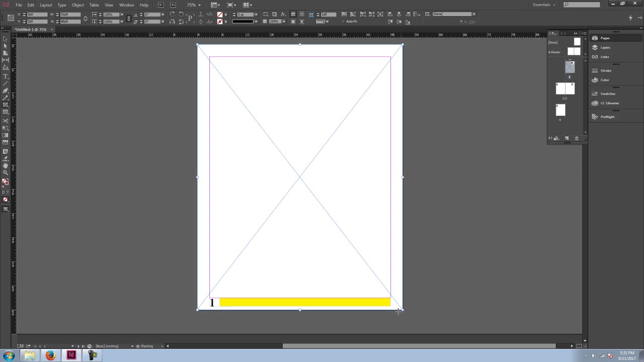Open the stroke weight dropdown
The image size is (644, 362).
tap(256, 15)
